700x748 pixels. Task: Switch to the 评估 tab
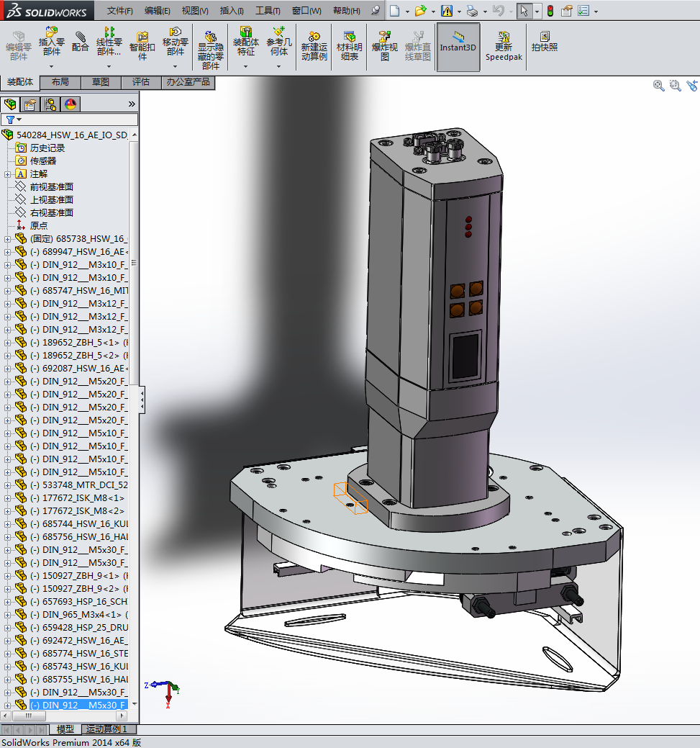click(141, 82)
